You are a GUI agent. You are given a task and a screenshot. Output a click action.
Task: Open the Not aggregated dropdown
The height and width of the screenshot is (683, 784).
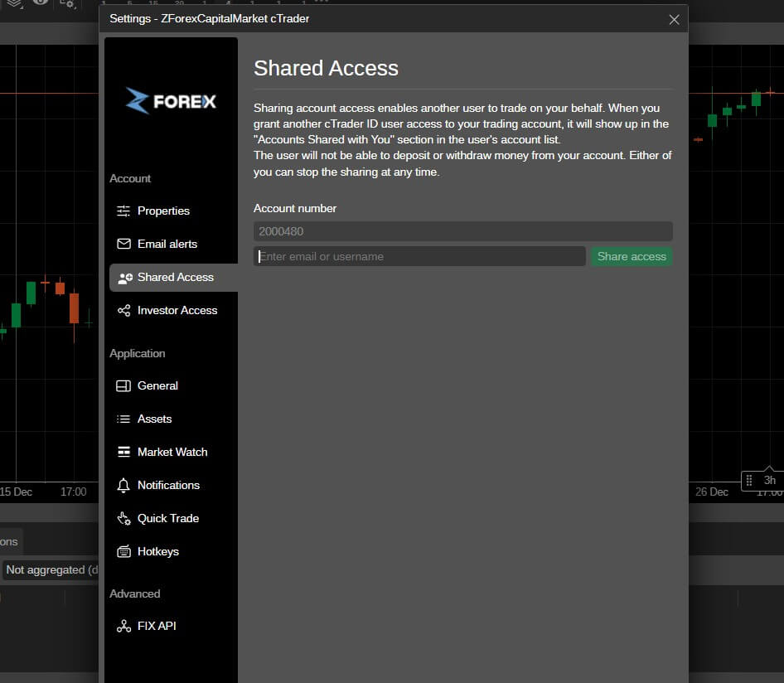pyautogui.click(x=51, y=570)
